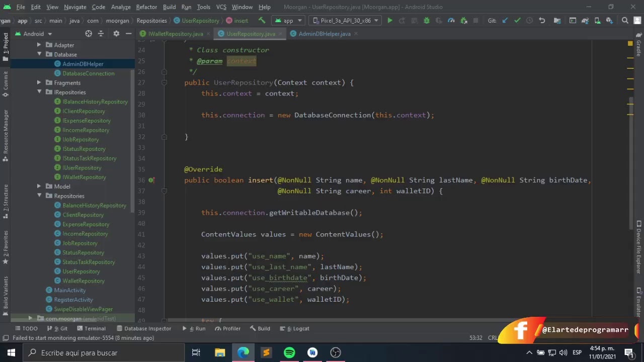
Task: Click the scroll-from-source target icon
Action: [x=89, y=34]
